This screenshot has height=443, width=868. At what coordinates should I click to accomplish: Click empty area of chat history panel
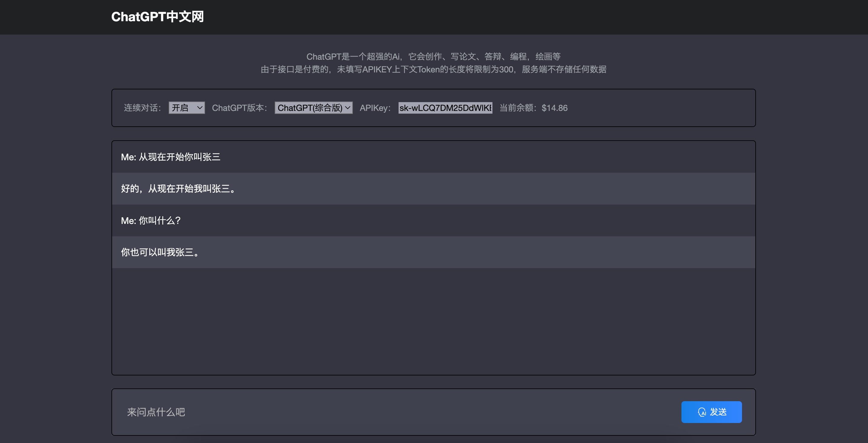pyautogui.click(x=433, y=320)
